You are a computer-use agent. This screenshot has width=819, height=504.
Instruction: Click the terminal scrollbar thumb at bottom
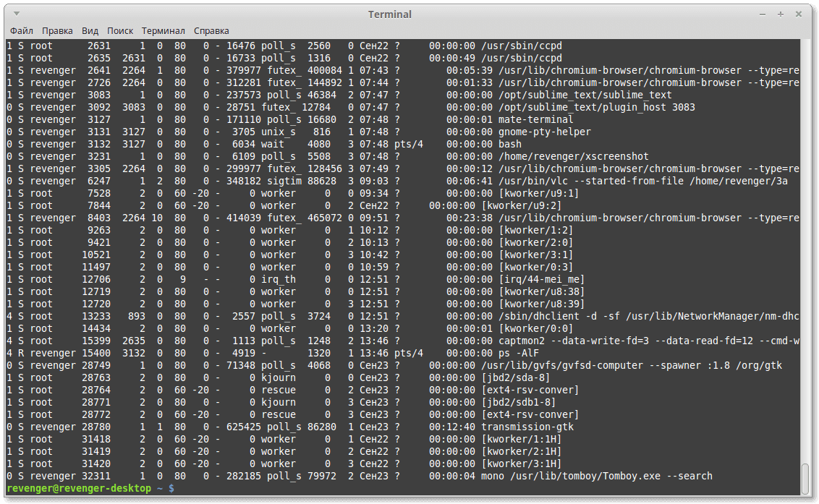pyautogui.click(x=806, y=479)
